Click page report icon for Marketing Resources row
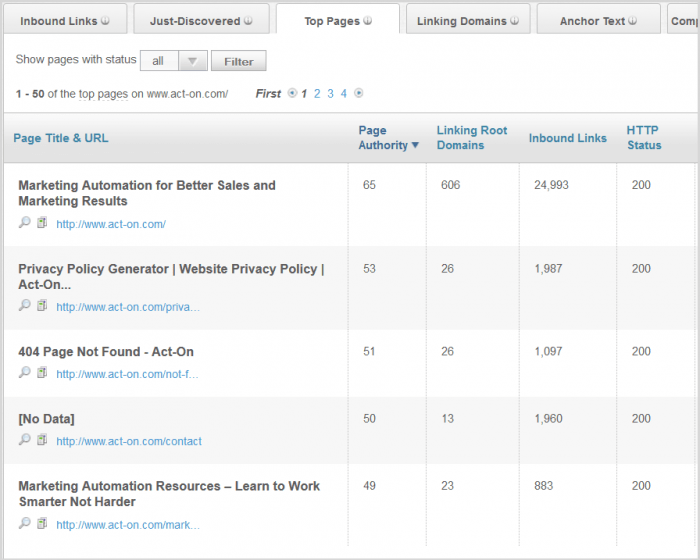The height and width of the screenshot is (560, 700). (x=42, y=523)
